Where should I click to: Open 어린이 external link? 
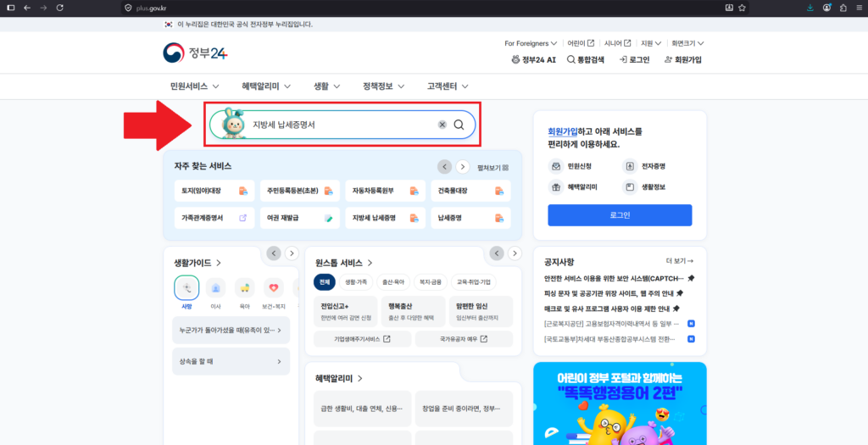[x=581, y=43]
